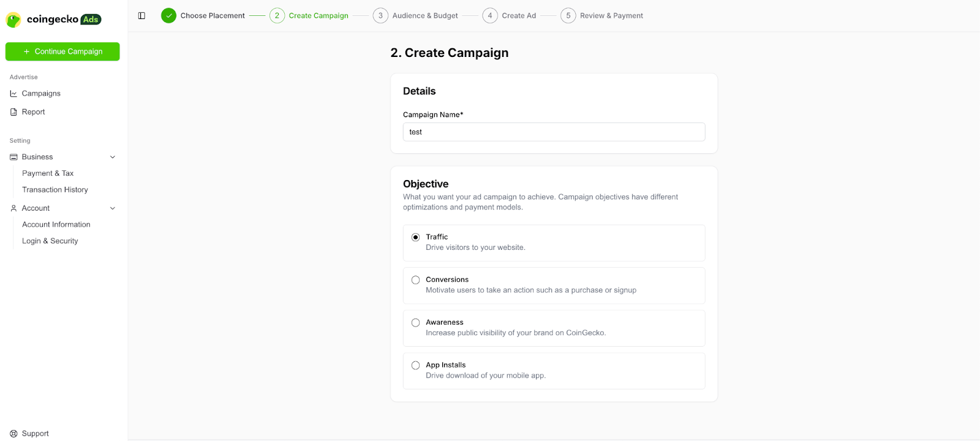
Task: Click the Details section heading
Action: tap(420, 91)
